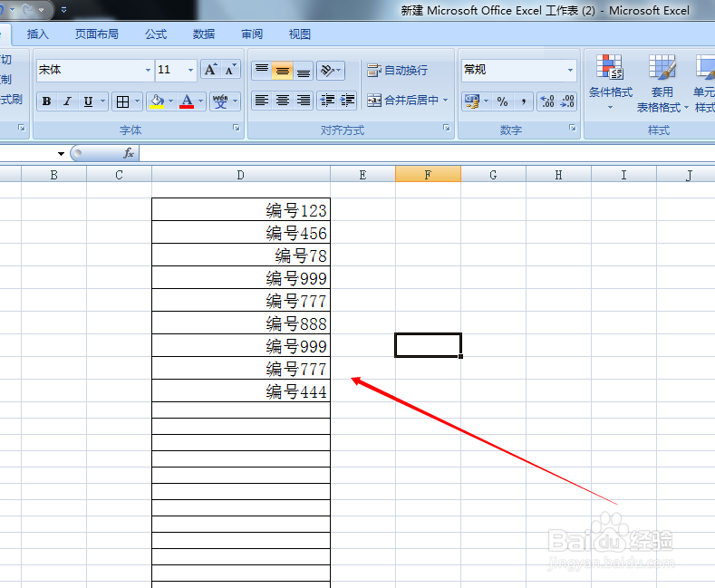The image size is (715, 588).
Task: Select top vertical alignment
Action: [262, 70]
